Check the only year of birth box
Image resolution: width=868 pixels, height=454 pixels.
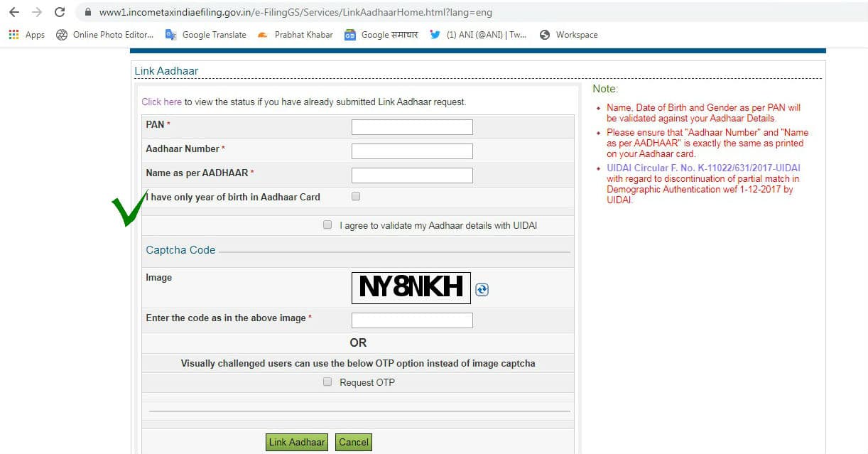click(356, 196)
